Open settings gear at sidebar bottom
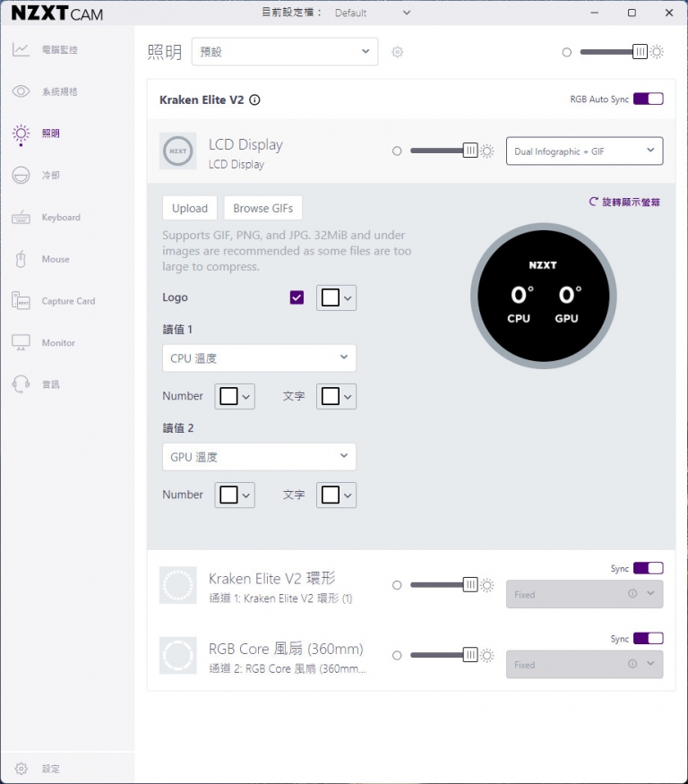Viewport: 688px width, 784px height. [21, 769]
